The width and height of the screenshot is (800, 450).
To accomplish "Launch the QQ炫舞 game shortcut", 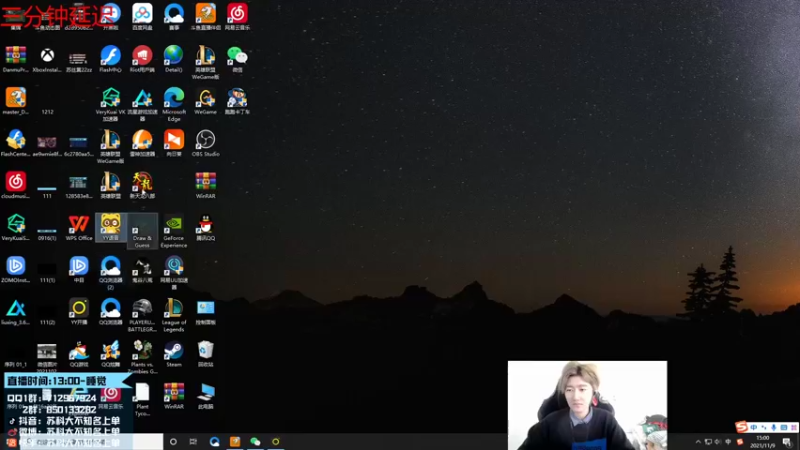I will point(111,354).
